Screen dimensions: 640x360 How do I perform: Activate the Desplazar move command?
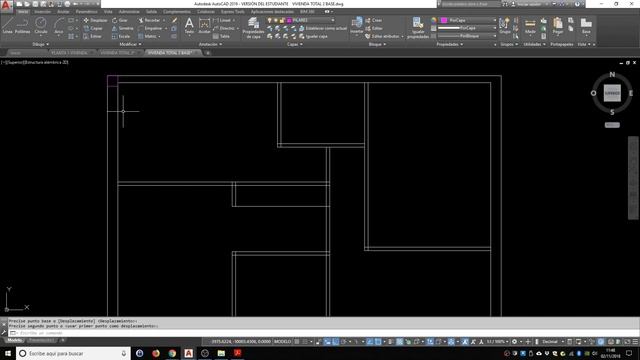point(96,20)
